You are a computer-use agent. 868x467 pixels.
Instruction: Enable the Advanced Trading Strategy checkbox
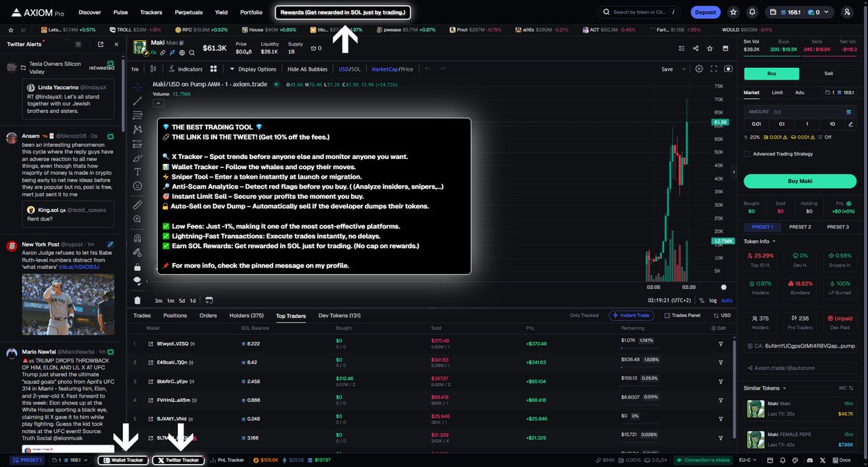click(747, 153)
